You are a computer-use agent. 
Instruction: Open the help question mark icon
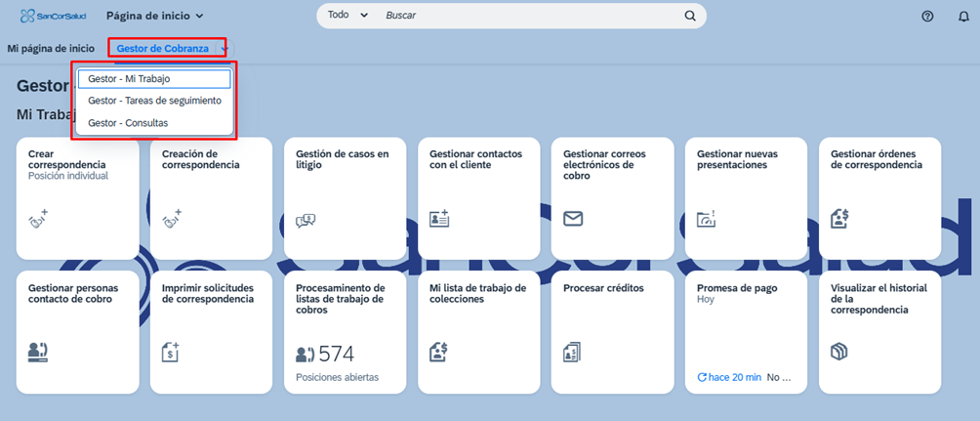(x=927, y=17)
